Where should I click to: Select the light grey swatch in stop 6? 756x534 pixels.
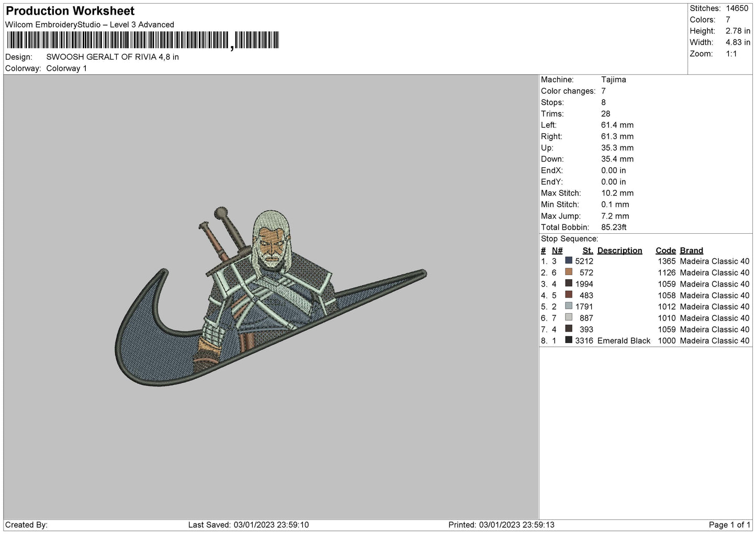tap(569, 317)
